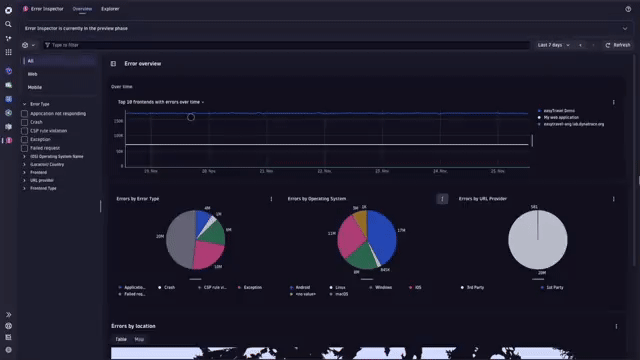Click the easyTravel Demo legend entry
The height and width of the screenshot is (360, 640).
[556, 111]
